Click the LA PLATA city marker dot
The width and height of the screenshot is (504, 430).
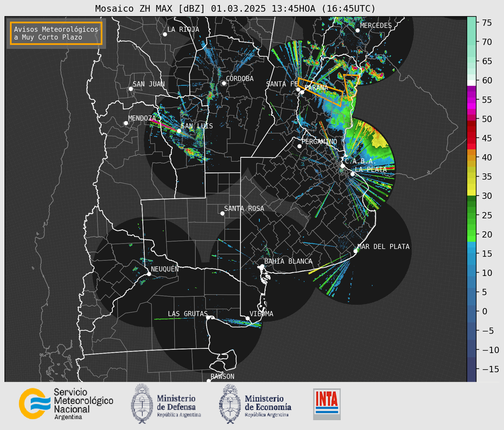click(353, 174)
